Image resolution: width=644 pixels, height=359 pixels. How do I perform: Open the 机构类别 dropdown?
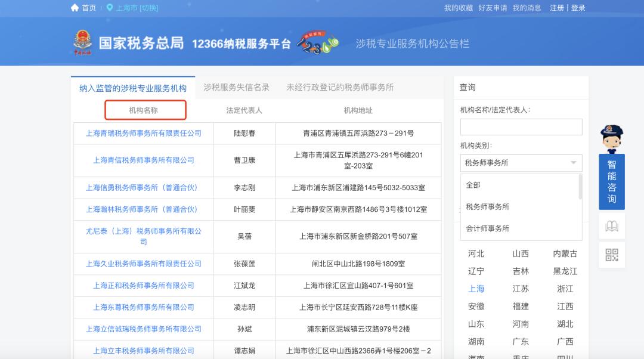[x=521, y=163]
